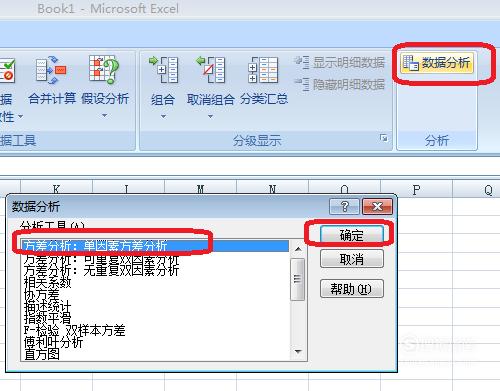Select 方差分析：可重复双因素分析 in the list
This screenshot has height=391, width=500.
[155, 259]
